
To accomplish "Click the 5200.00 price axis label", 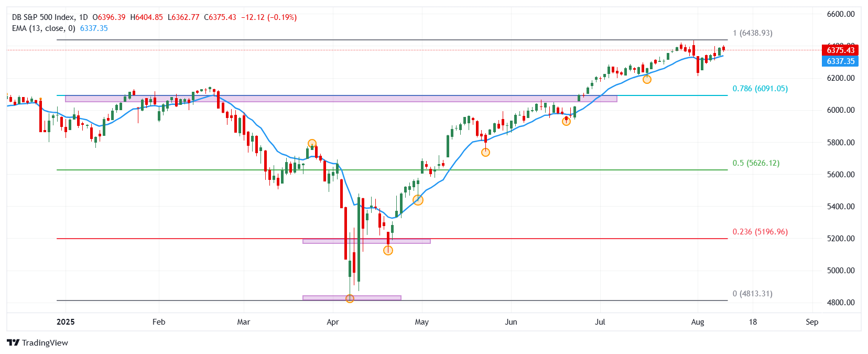I will 841,239.
